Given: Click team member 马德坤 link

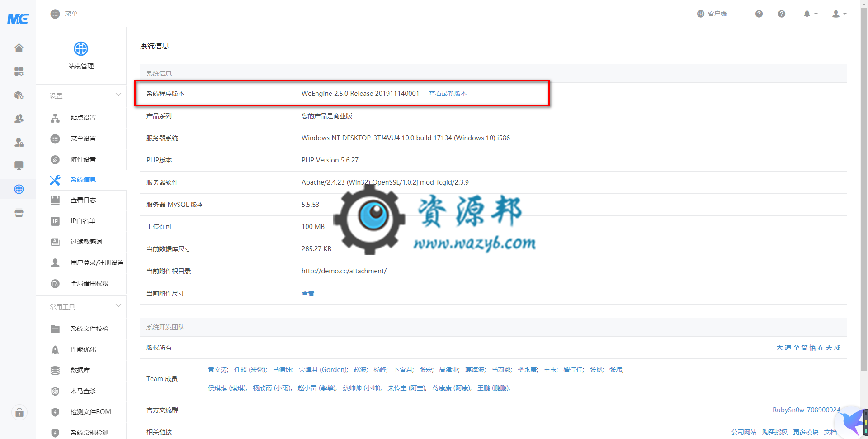Looking at the screenshot, I should click(282, 370).
